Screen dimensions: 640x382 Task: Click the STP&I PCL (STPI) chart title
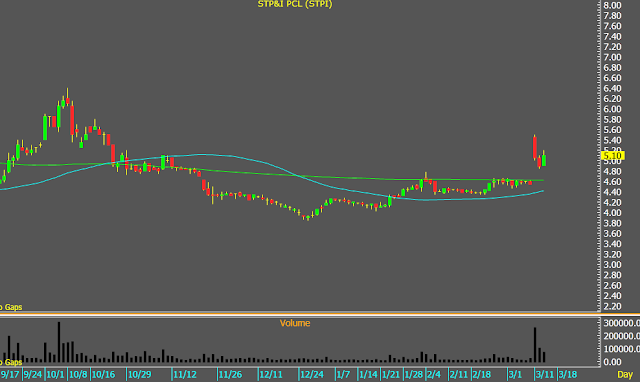(295, 4)
